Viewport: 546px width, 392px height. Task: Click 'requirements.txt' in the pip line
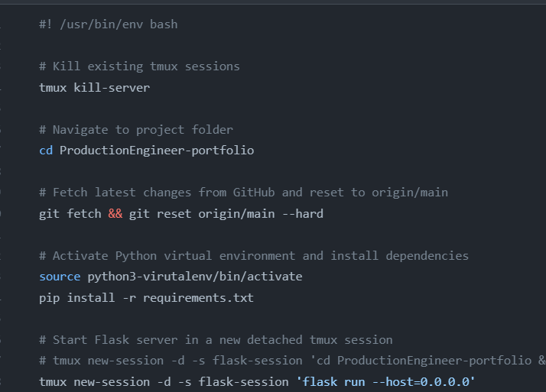pos(199,298)
